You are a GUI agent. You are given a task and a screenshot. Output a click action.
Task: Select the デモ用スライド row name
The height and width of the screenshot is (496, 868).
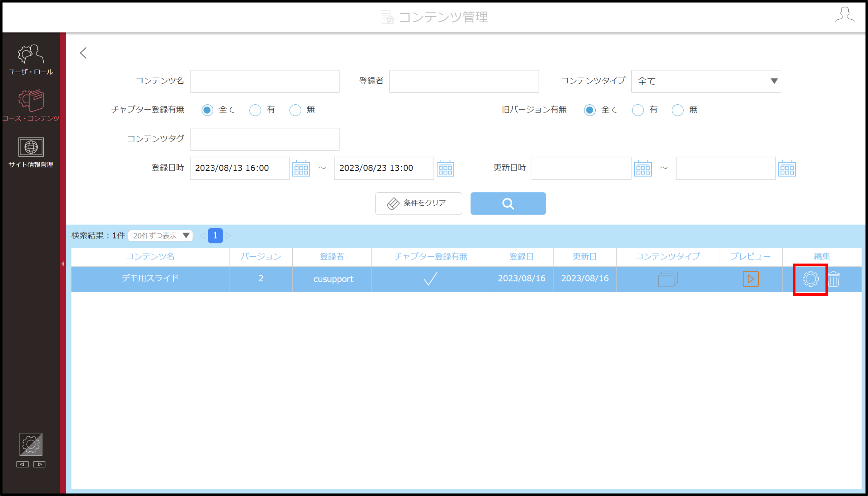point(150,278)
